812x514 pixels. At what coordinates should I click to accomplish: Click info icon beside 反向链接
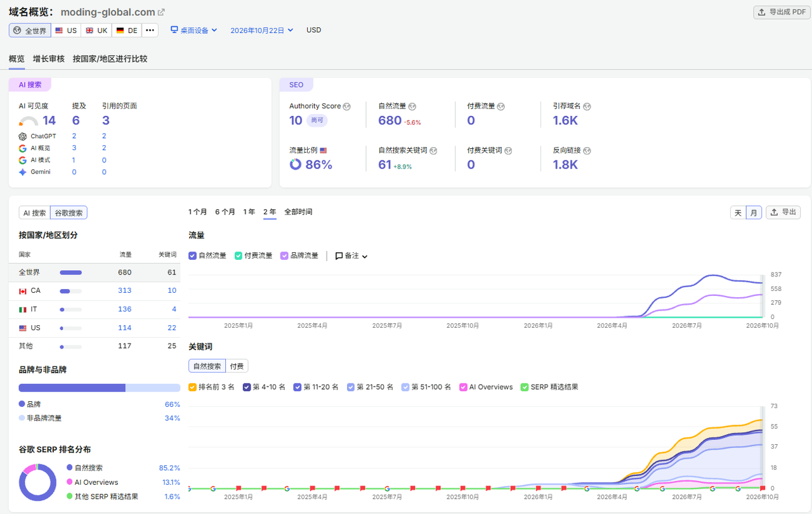[587, 151]
